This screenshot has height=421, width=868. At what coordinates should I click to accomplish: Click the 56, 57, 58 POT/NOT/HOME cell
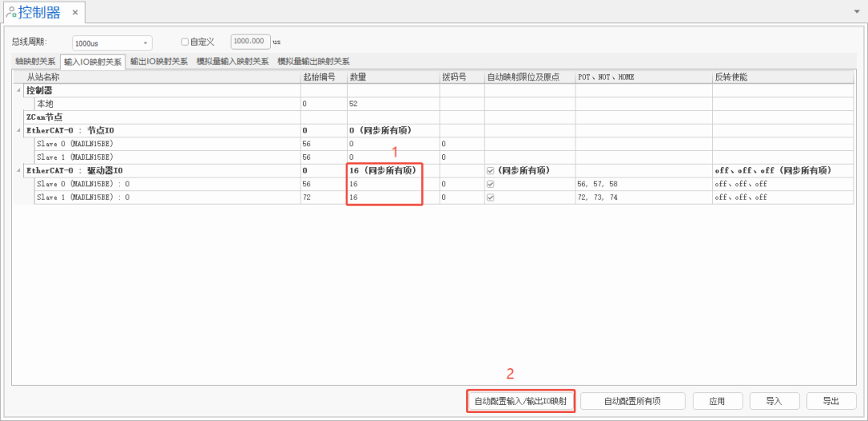pyautogui.click(x=643, y=184)
